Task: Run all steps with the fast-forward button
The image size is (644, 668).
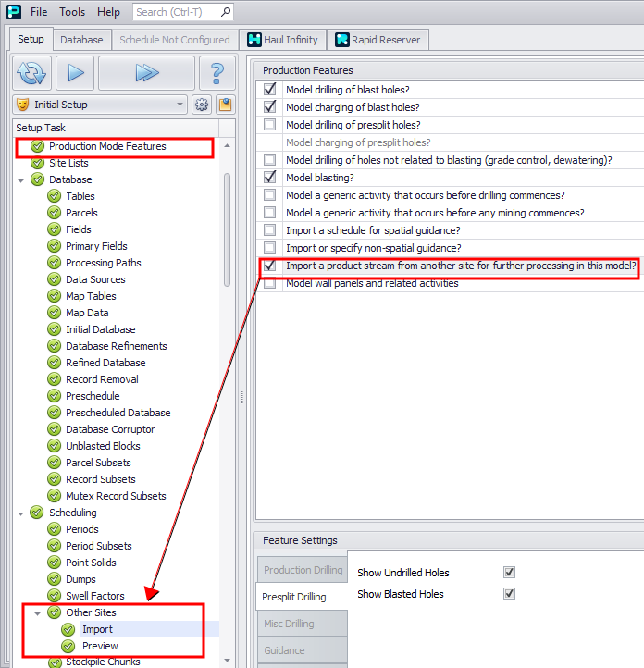Action: (x=146, y=73)
